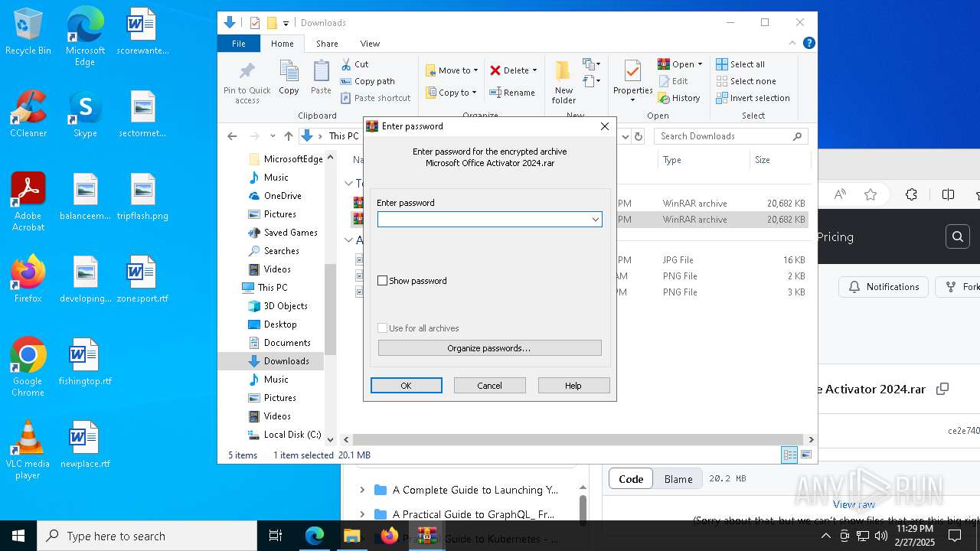Click the New folder icon
This screenshot has height=551, width=980.
click(x=563, y=71)
